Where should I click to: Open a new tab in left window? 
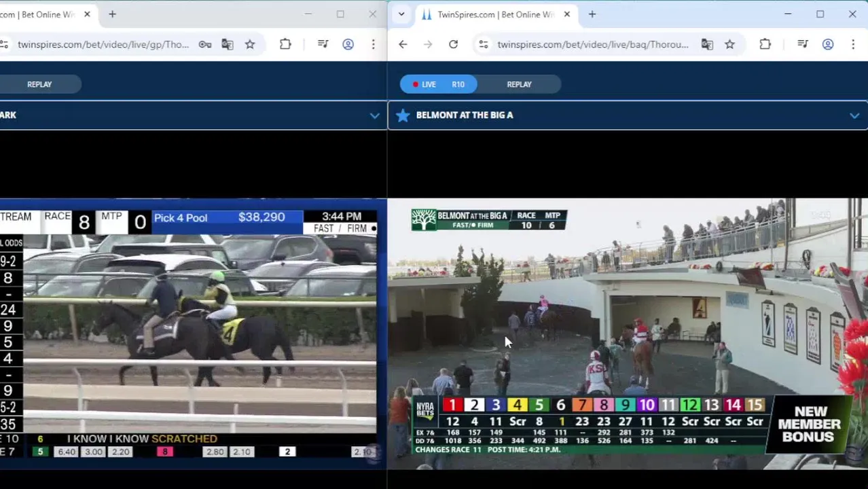click(x=112, y=14)
